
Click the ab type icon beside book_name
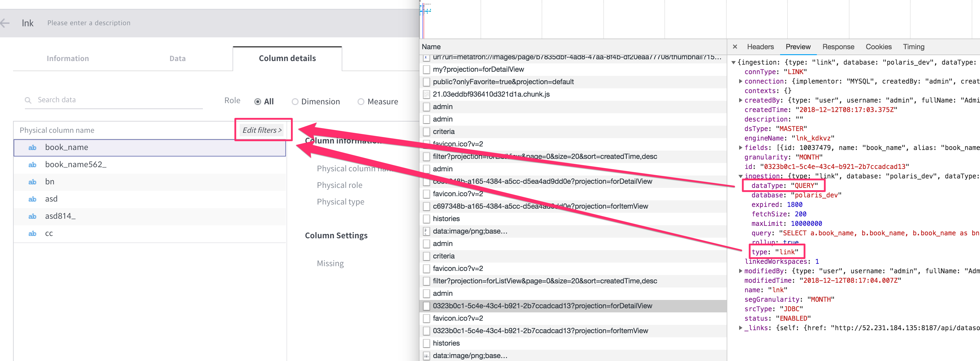[32, 147]
